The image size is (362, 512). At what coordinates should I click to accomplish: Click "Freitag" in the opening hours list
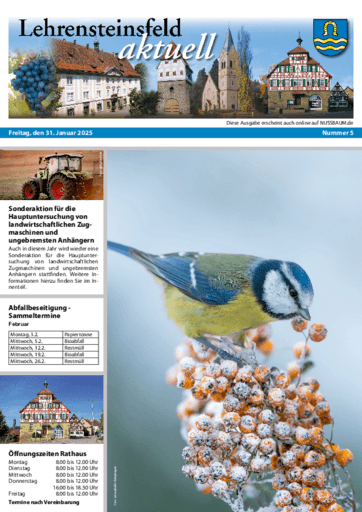click(x=17, y=494)
